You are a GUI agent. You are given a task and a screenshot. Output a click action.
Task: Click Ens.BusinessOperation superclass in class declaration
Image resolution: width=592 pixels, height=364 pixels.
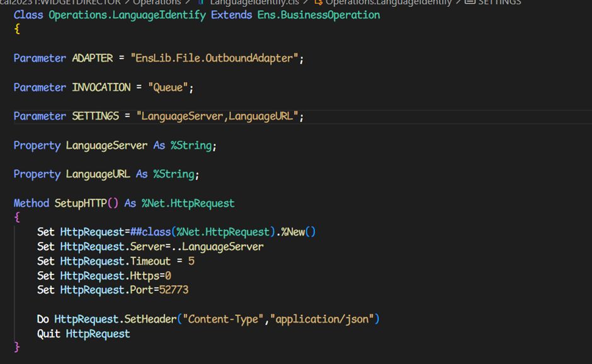tap(318, 14)
